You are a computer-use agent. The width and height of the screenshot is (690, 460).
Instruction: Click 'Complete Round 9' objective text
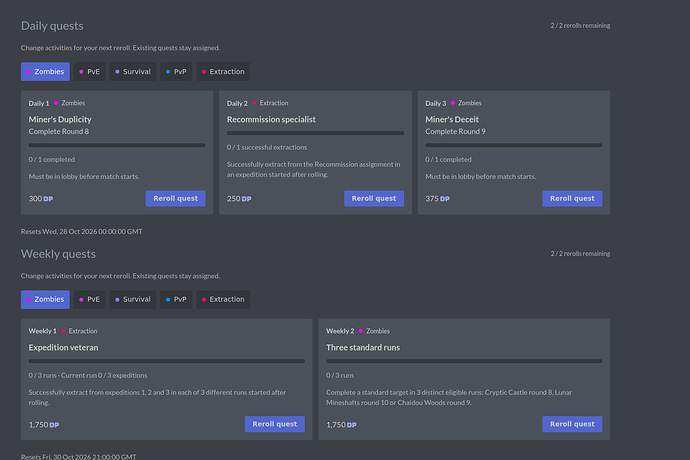coord(455,132)
